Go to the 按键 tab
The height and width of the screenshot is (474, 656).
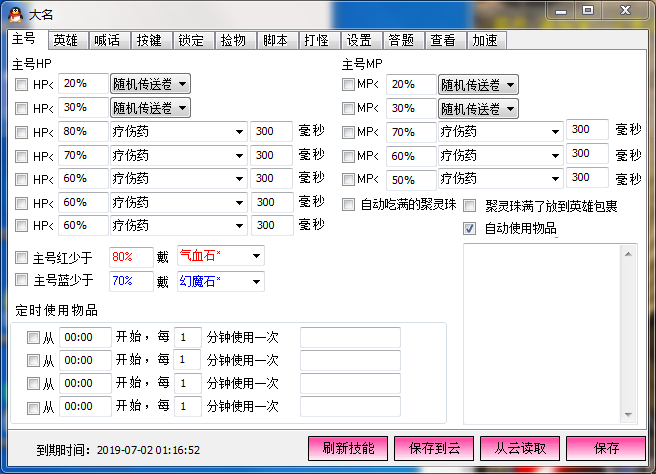[x=151, y=41]
